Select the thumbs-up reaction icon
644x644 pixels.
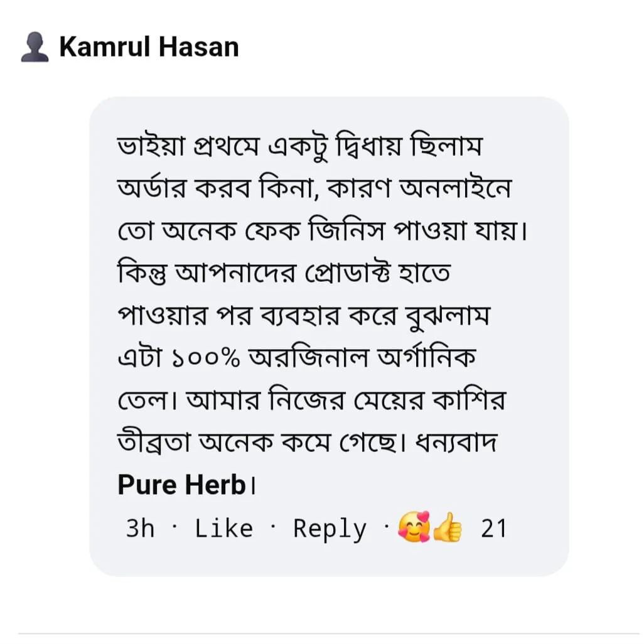(448, 527)
